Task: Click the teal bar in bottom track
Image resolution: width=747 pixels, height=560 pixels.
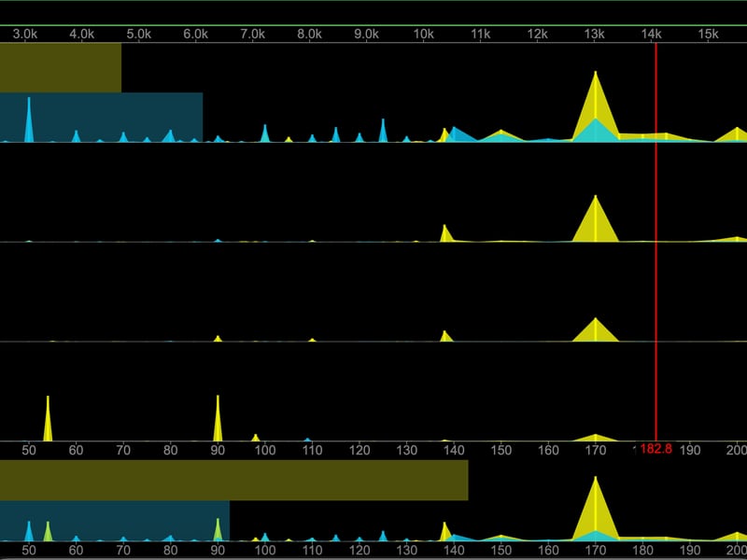Action: coord(114,521)
